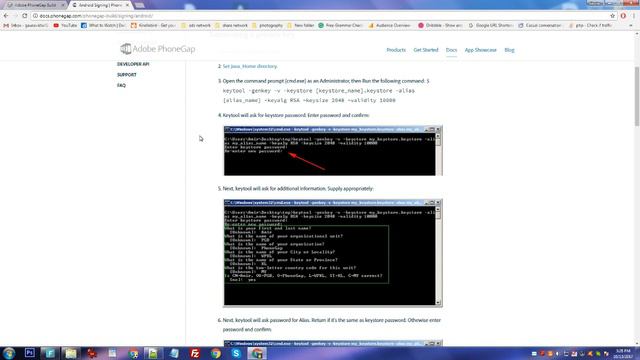The height and width of the screenshot is (360, 640).
Task: Open Free Grammar Checker bookmark
Action: tap(340, 25)
